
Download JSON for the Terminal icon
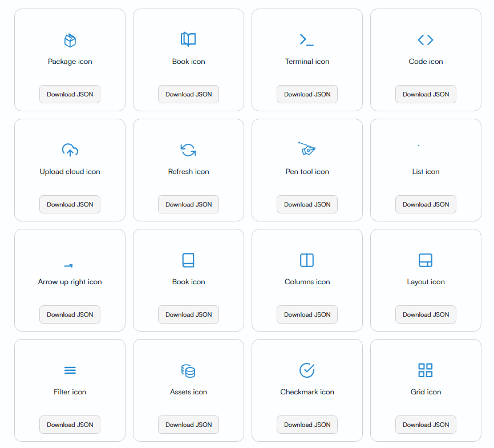pos(307,94)
